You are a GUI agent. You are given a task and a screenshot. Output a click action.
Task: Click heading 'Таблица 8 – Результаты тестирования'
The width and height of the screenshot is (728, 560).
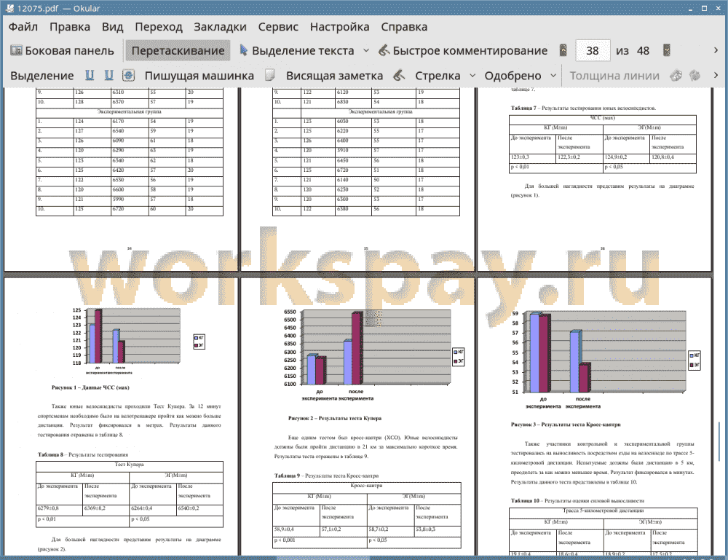[x=83, y=454]
